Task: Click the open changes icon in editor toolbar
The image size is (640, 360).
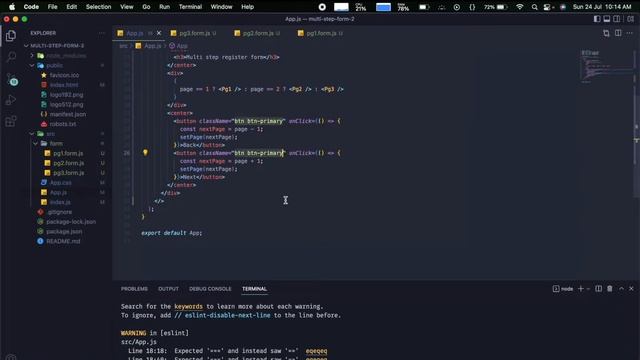Action: (606, 33)
